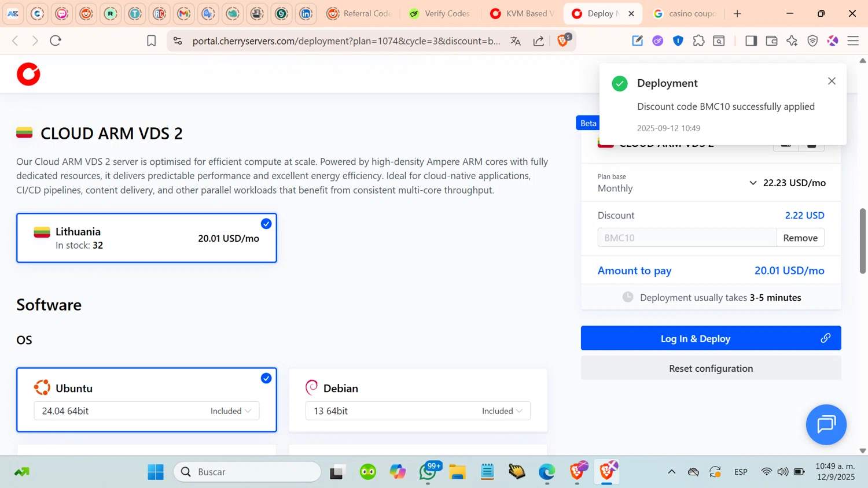868x488 pixels.
Task: Go forward to the next page
Action: (x=35, y=40)
